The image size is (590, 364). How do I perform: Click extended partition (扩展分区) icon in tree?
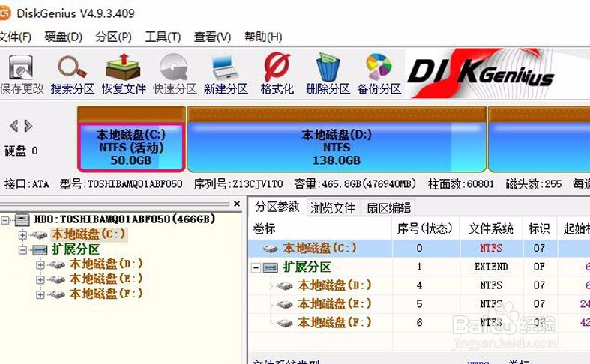(x=40, y=250)
